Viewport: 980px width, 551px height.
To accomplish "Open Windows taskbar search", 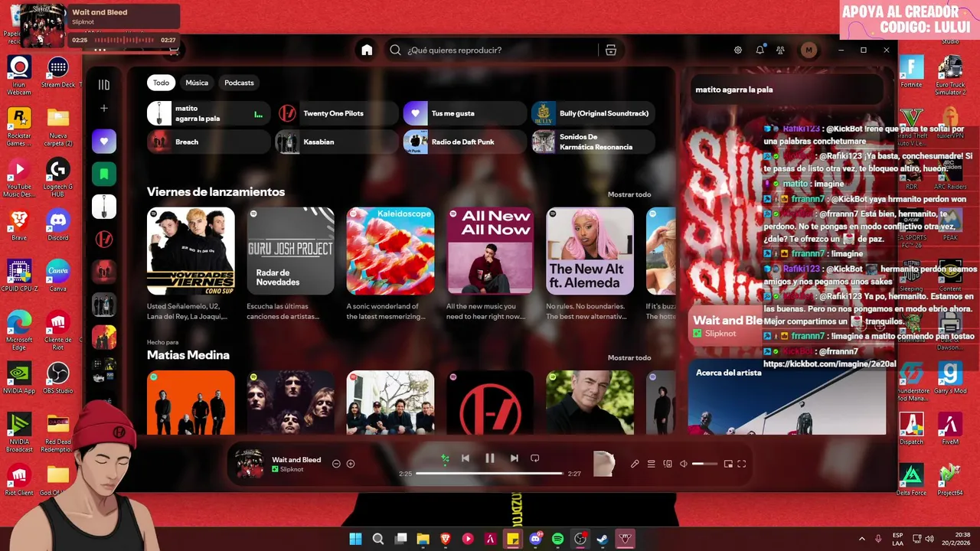I will click(x=378, y=539).
